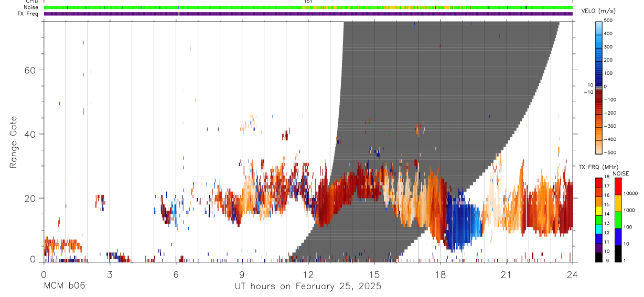644x297 pixels.
Task: Click the yellow swatch in TX FRQ legend
Action: [599, 211]
